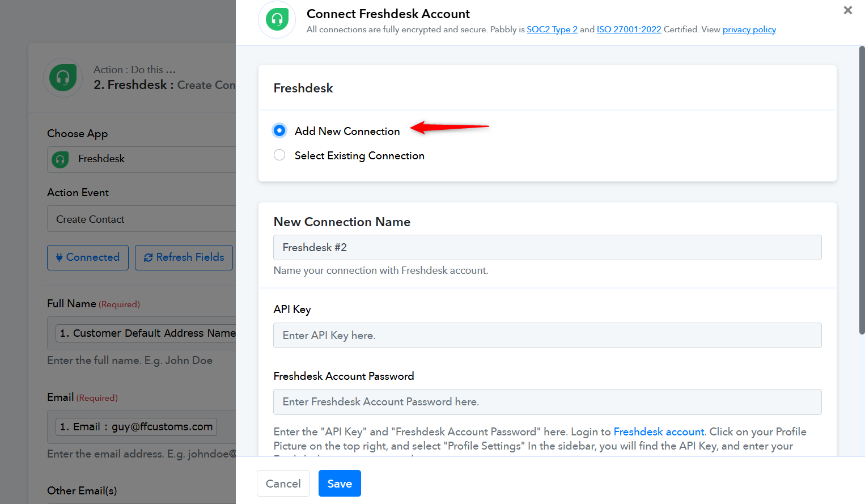View the privacy policy link
The width and height of the screenshot is (865, 504).
[x=749, y=29]
